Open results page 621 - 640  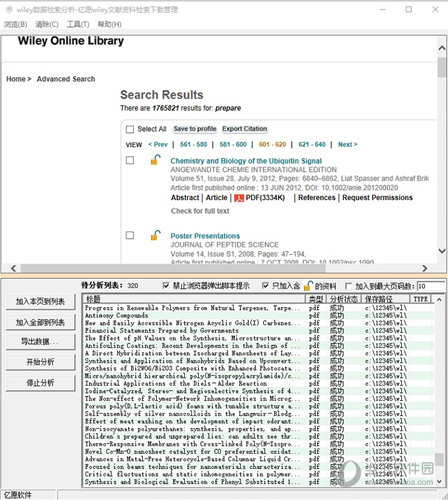point(312,144)
